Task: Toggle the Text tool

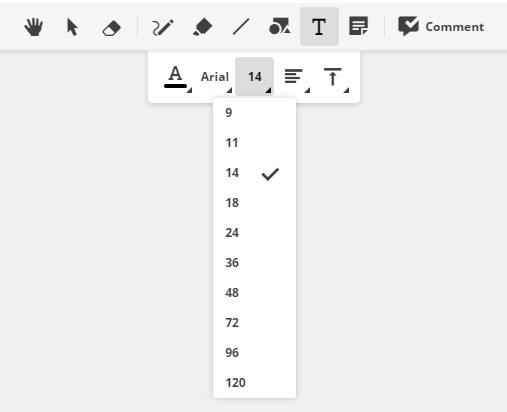Action: pyautogui.click(x=319, y=27)
